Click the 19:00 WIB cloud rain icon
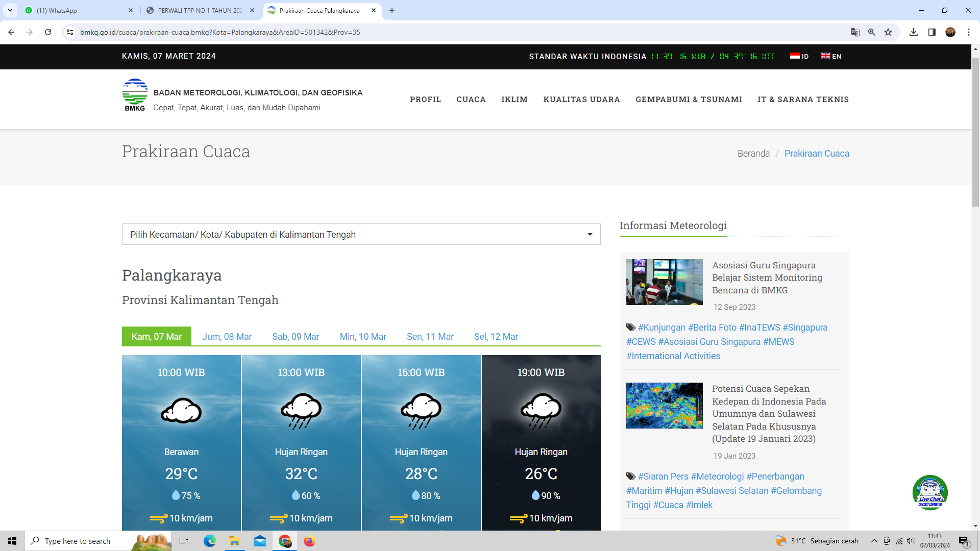 (541, 411)
